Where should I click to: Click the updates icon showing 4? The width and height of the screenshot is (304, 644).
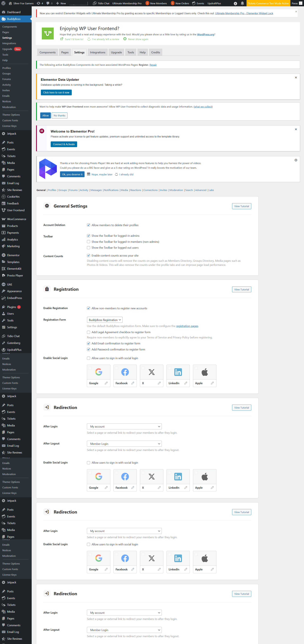[x=40, y=3]
